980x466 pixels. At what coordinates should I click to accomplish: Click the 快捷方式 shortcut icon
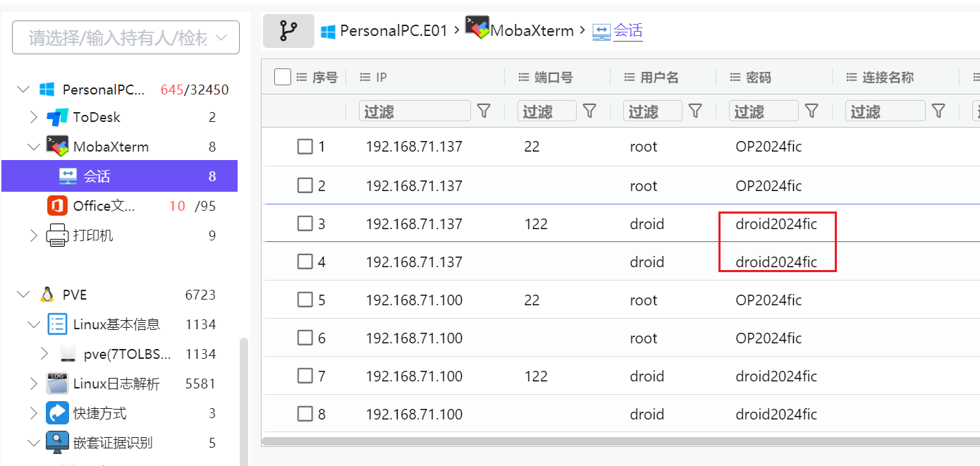[x=57, y=413]
